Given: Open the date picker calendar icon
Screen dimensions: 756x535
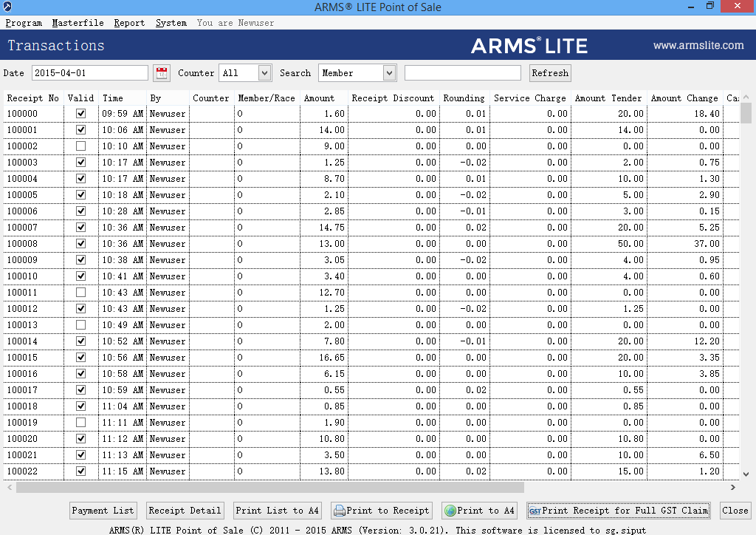Looking at the screenshot, I should coord(162,73).
